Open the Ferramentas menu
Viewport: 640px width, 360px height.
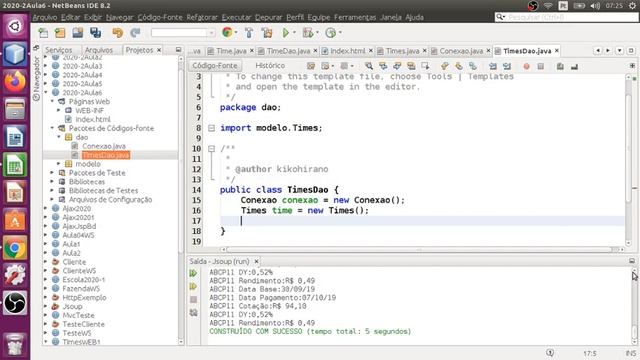[x=355, y=17]
